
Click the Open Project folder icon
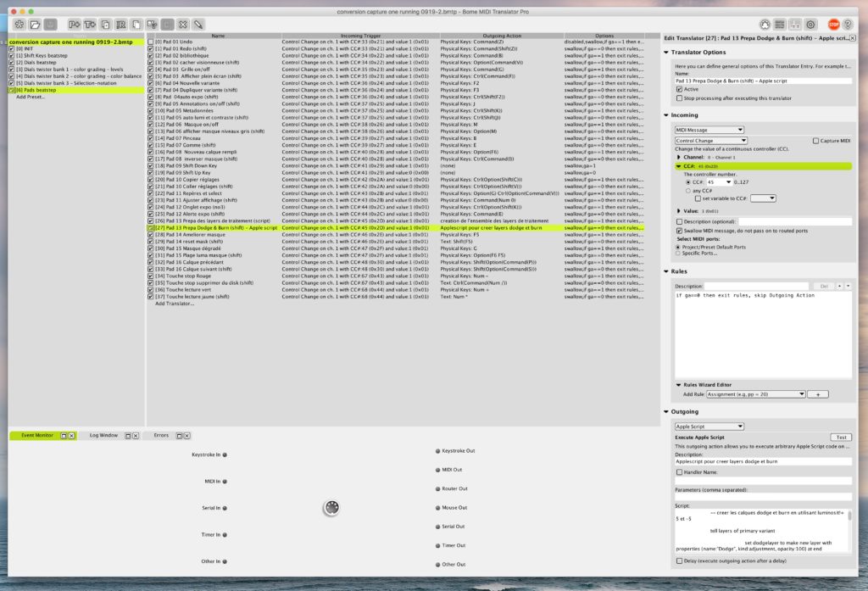pos(35,25)
